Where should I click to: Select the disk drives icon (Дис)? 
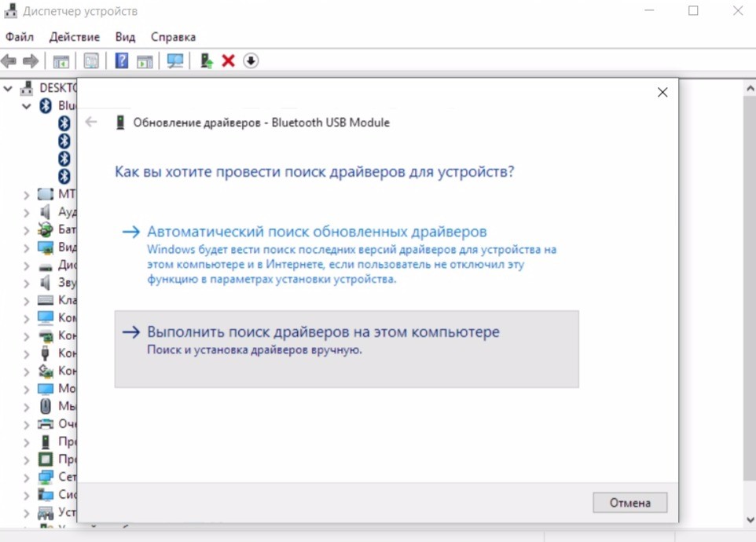coord(46,266)
